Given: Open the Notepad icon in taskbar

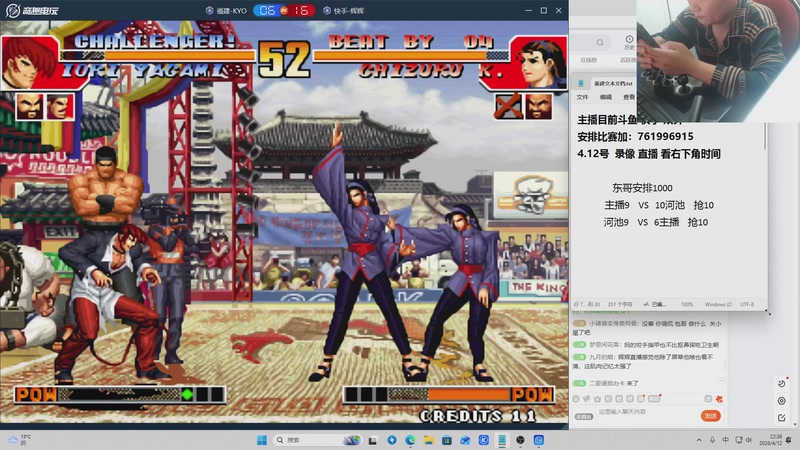Looking at the screenshot, I should pos(502,440).
